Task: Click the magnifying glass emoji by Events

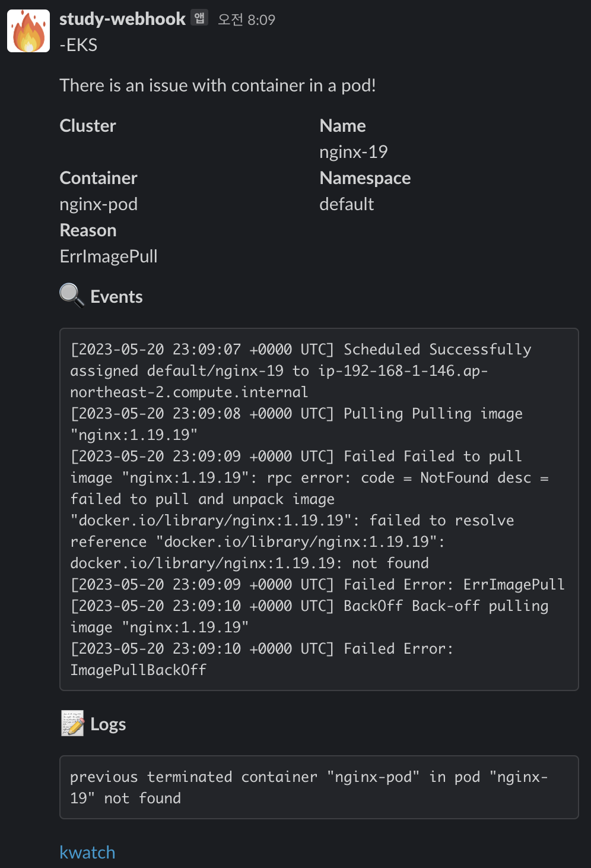Action: (72, 295)
